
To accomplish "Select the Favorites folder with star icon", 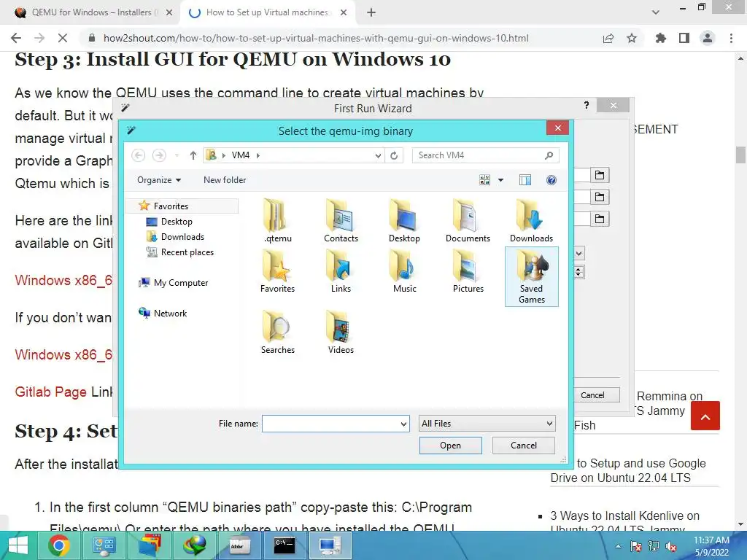I will coord(277,271).
